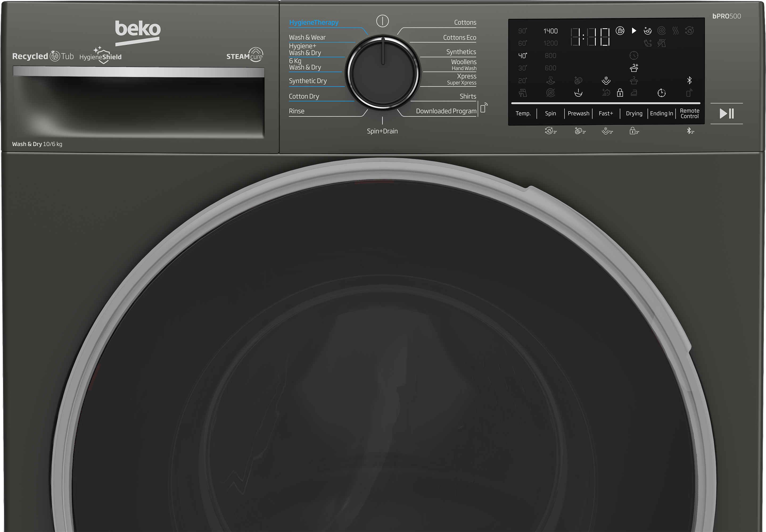This screenshot has width=766, height=532.
Task: Click the delay timer clock icon
Action: pos(661,93)
